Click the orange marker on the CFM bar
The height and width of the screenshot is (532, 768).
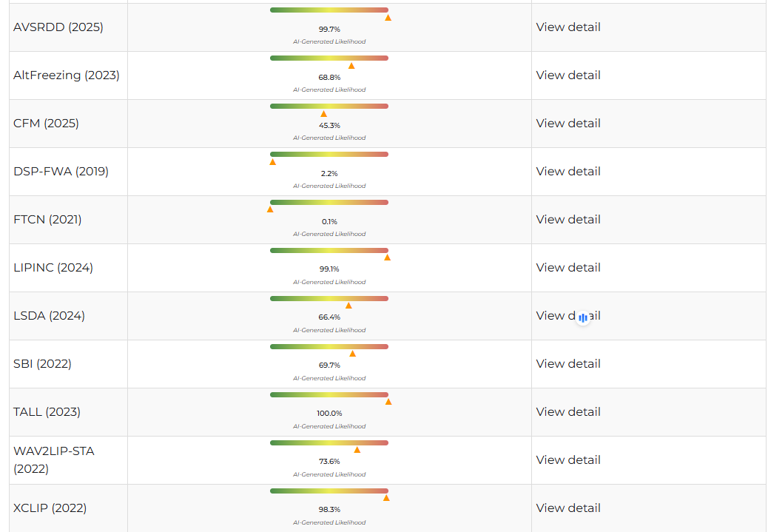(323, 114)
